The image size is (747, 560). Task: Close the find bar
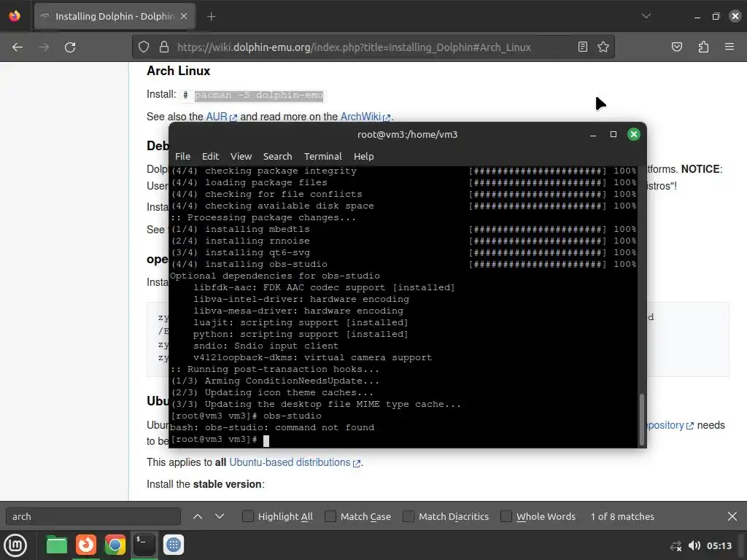pyautogui.click(x=732, y=516)
